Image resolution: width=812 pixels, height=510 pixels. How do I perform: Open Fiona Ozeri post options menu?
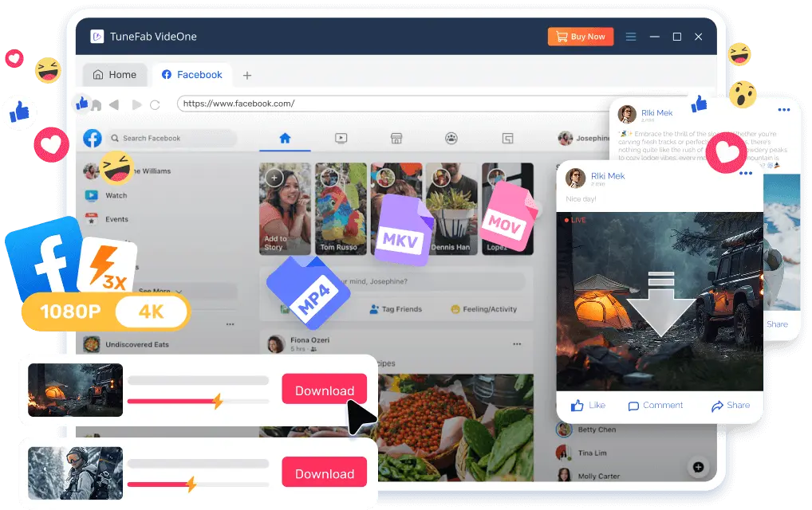point(517,344)
